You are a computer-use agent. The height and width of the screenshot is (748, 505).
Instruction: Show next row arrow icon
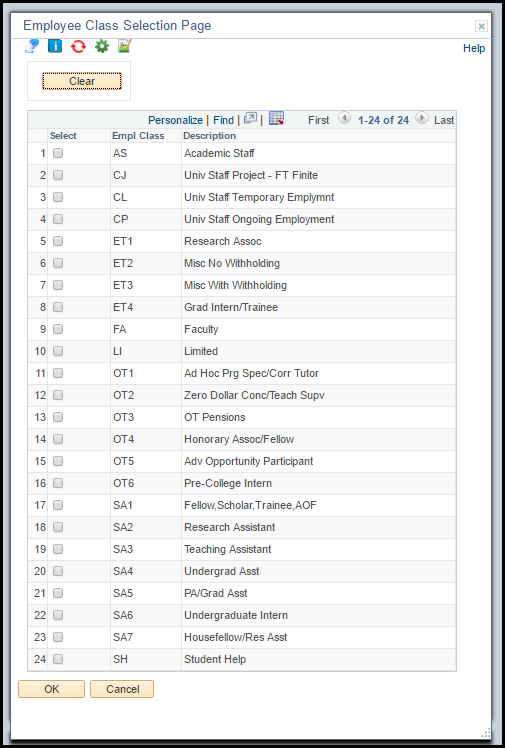point(422,118)
